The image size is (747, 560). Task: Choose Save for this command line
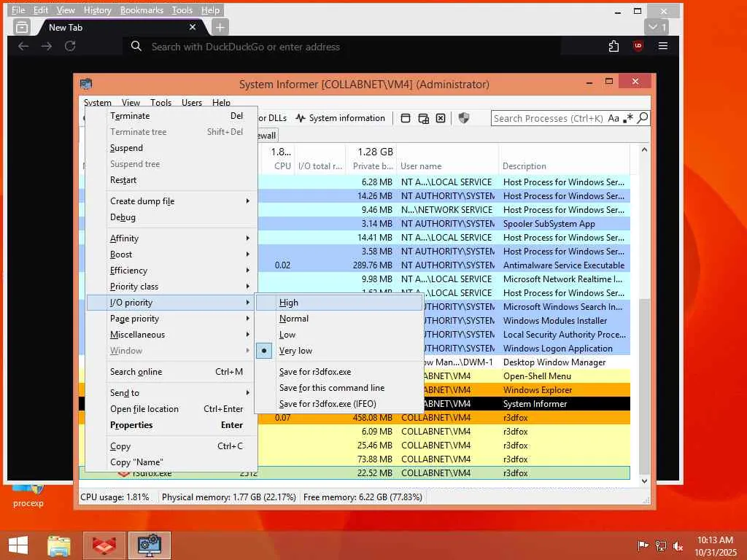click(x=338, y=388)
